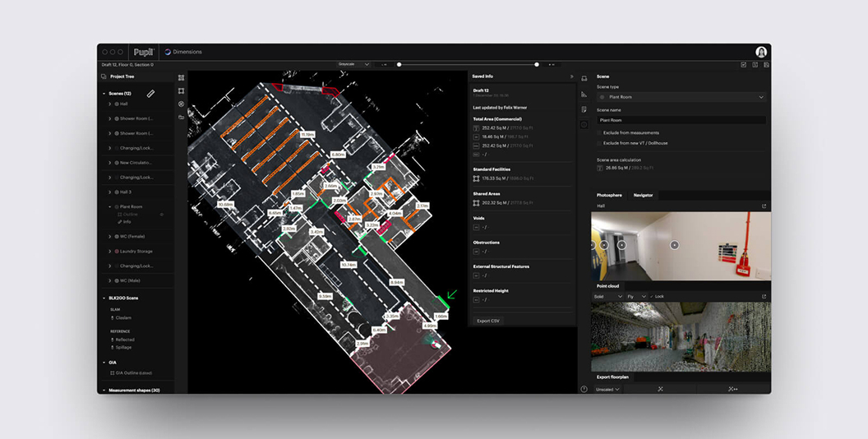Open the notes document icon in side strip
Screen dimensions: 868x439
pyautogui.click(x=584, y=109)
